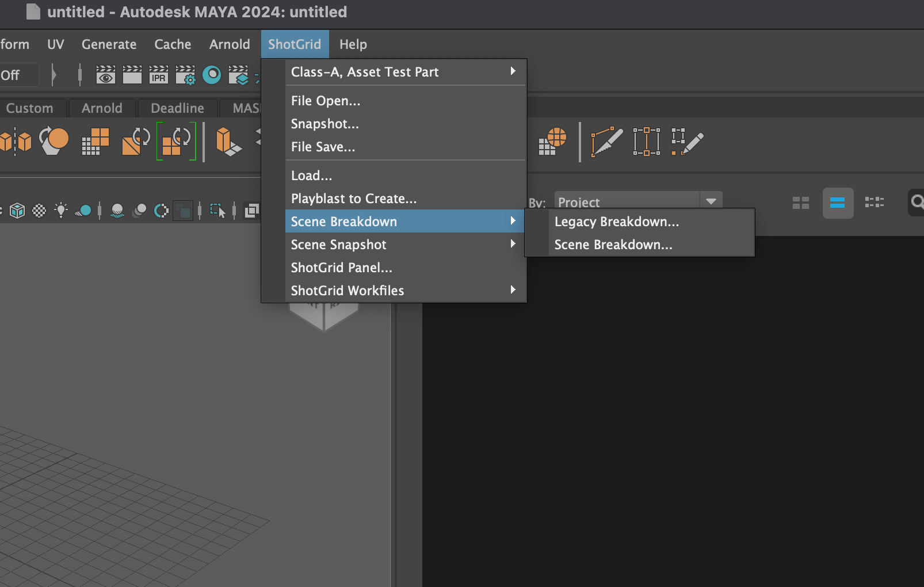Choose File Open... from ShotGrid menu
The height and width of the screenshot is (587, 924).
point(405,101)
